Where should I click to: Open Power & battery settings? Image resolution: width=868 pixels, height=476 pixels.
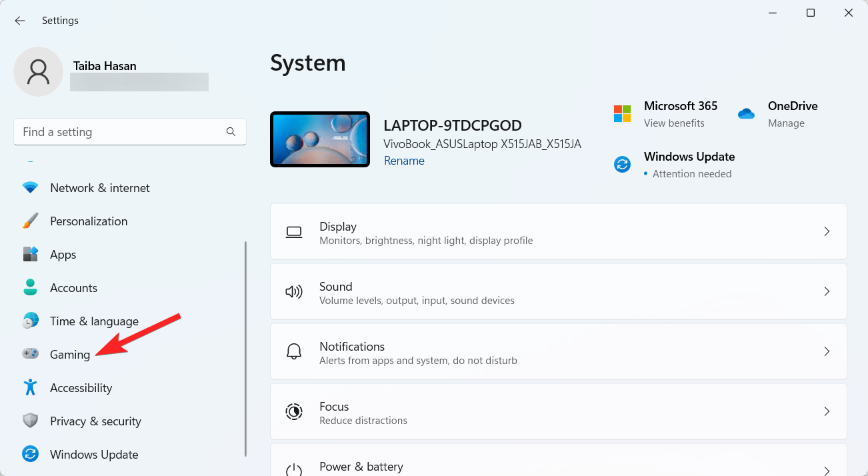tap(361, 467)
